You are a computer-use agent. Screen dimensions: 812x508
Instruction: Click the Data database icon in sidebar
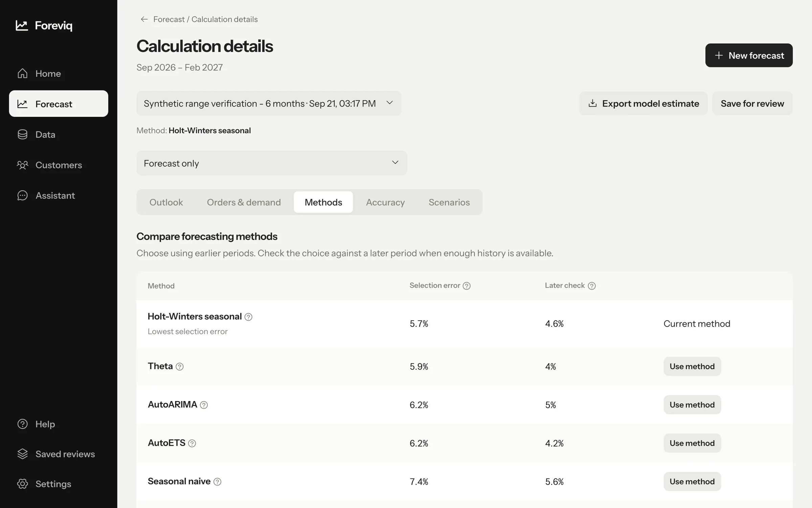coord(22,134)
